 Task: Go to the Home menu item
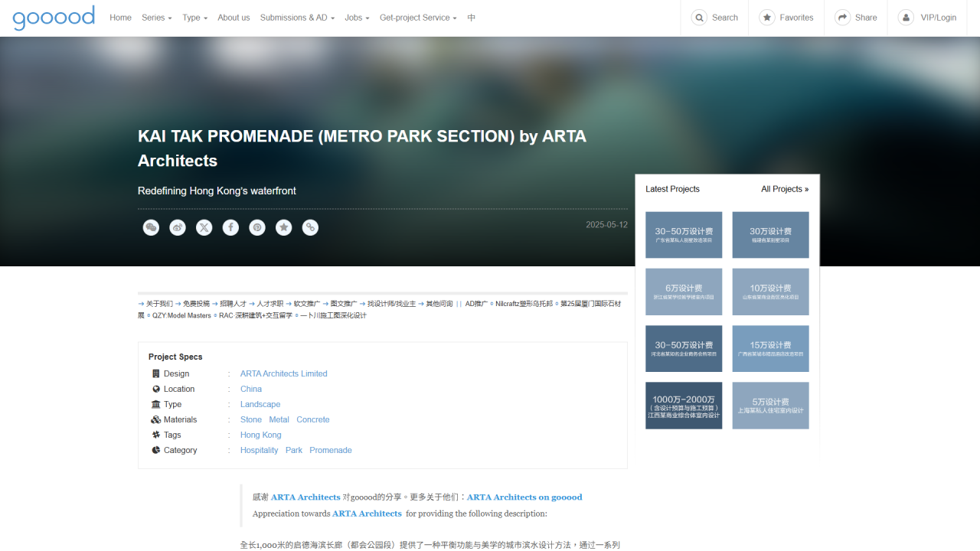click(120, 18)
